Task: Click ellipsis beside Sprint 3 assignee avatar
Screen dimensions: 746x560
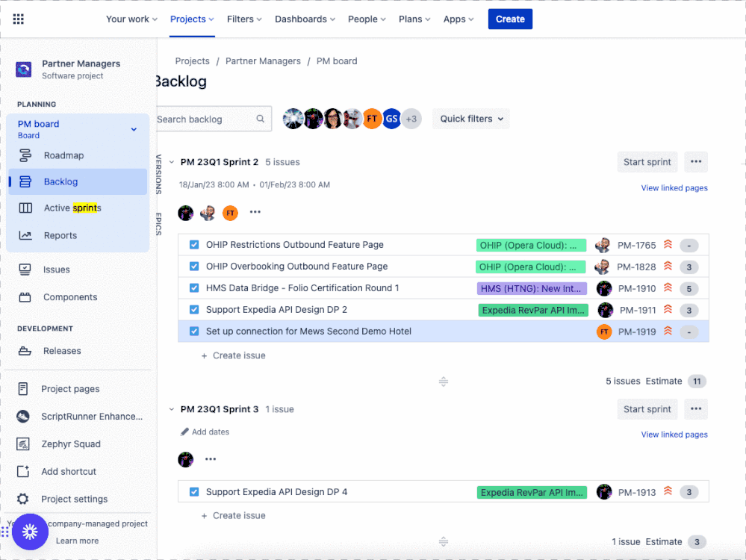Action: tap(211, 459)
